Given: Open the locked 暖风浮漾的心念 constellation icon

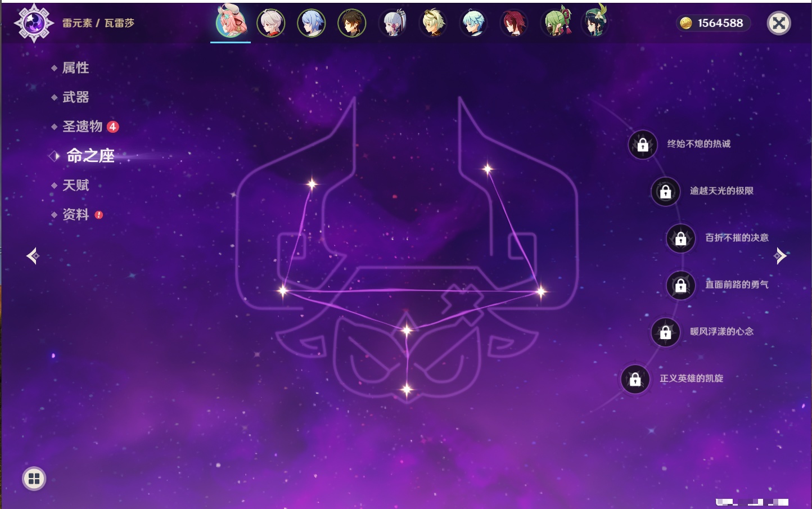Looking at the screenshot, I should click(x=666, y=332).
